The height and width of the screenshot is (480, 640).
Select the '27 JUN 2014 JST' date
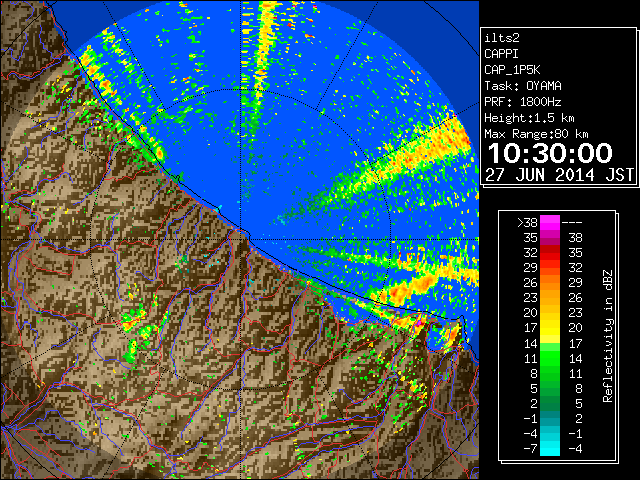559,175
